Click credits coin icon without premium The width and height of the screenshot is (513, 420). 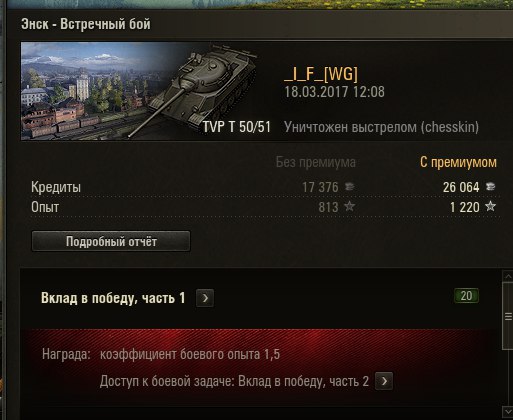click(349, 187)
